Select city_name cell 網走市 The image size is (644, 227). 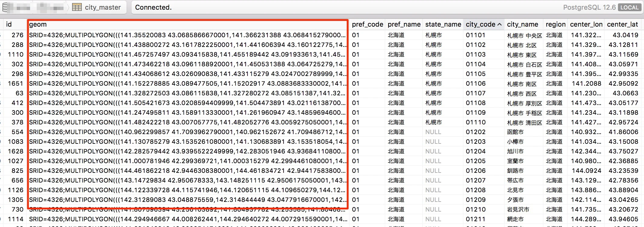pos(515,219)
